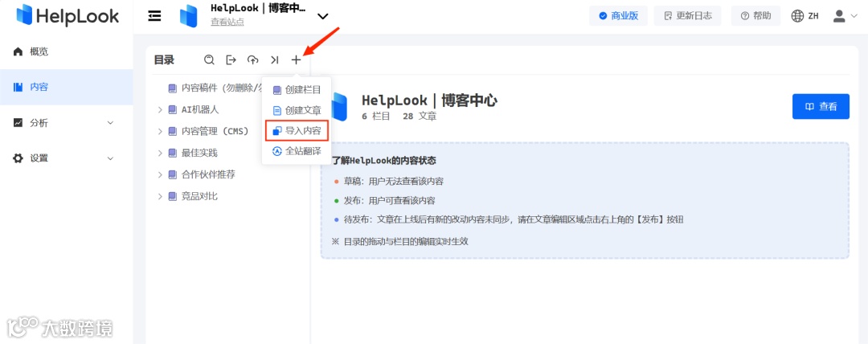Expand the 最佳实践 tree node
Screen dimensions: 868x344
tap(160, 153)
